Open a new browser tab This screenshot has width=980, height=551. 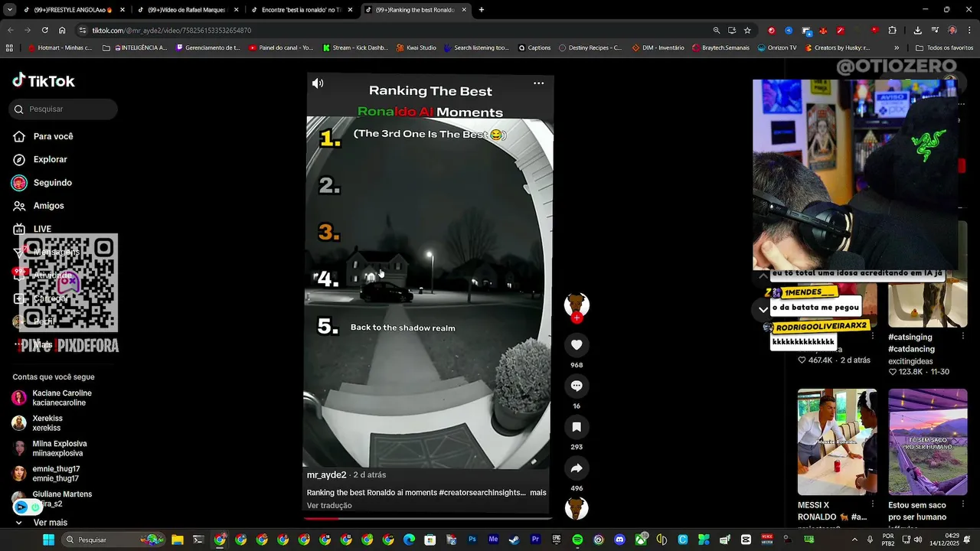481,10
